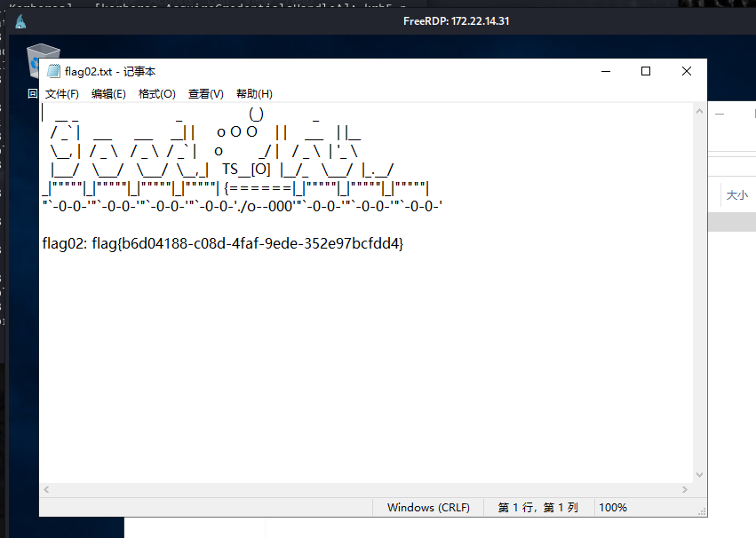Click the chevron at the screen's left edge
Viewport: 756px width, 538px height.
(31, 92)
